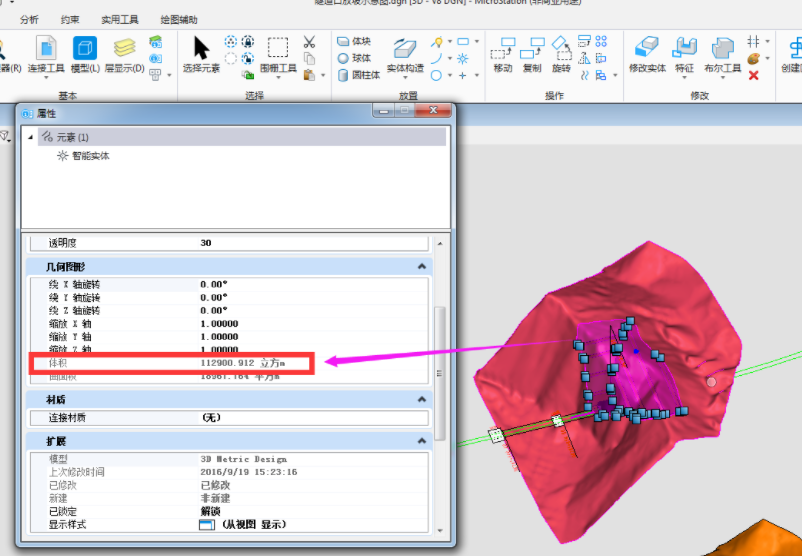The image size is (802, 556).
Task: Switch to the 绘图辅助 tab
Action: tap(179, 20)
